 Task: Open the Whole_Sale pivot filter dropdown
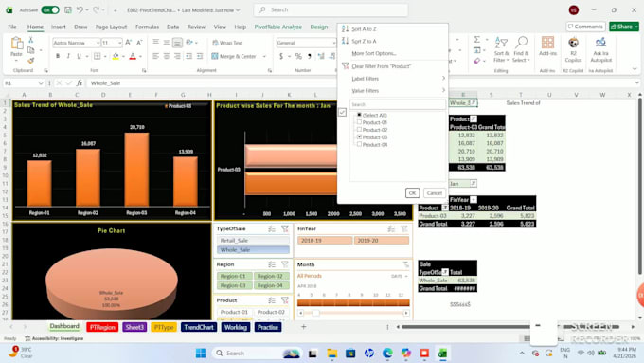[474, 102]
